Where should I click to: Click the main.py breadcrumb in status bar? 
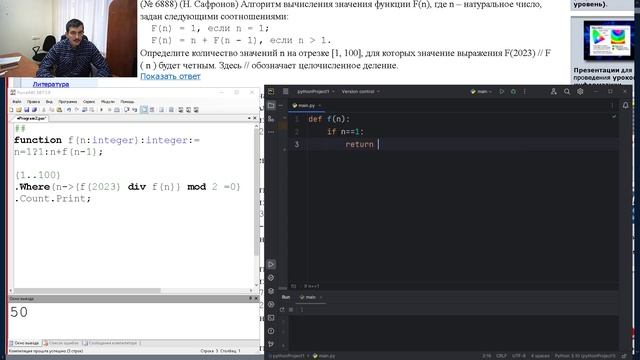click(x=324, y=356)
